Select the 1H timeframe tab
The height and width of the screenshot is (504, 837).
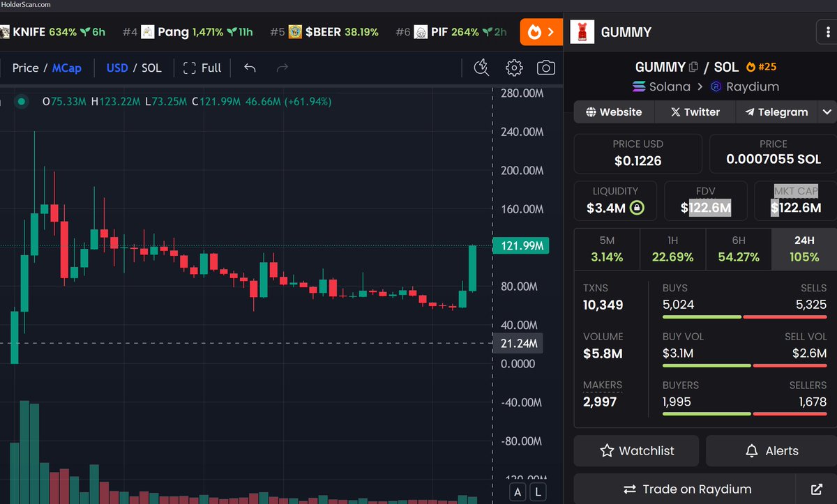point(672,249)
